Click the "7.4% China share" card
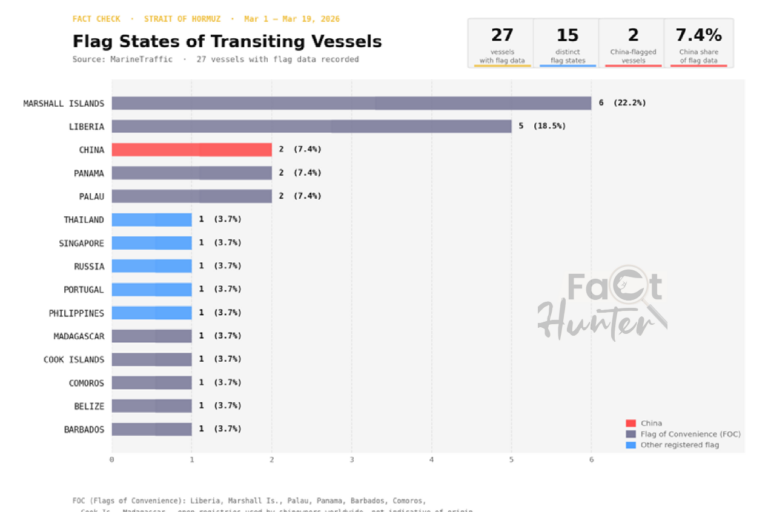This screenshot has width=768, height=512. 699,43
